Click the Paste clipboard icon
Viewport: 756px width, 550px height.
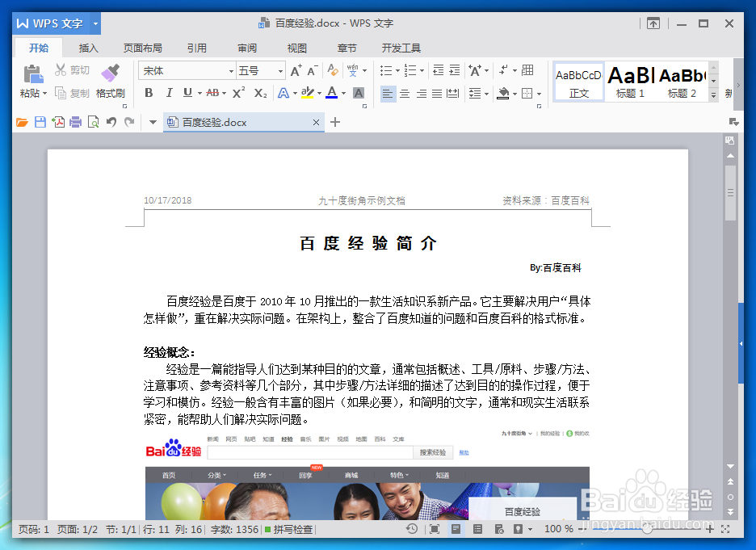coord(33,74)
